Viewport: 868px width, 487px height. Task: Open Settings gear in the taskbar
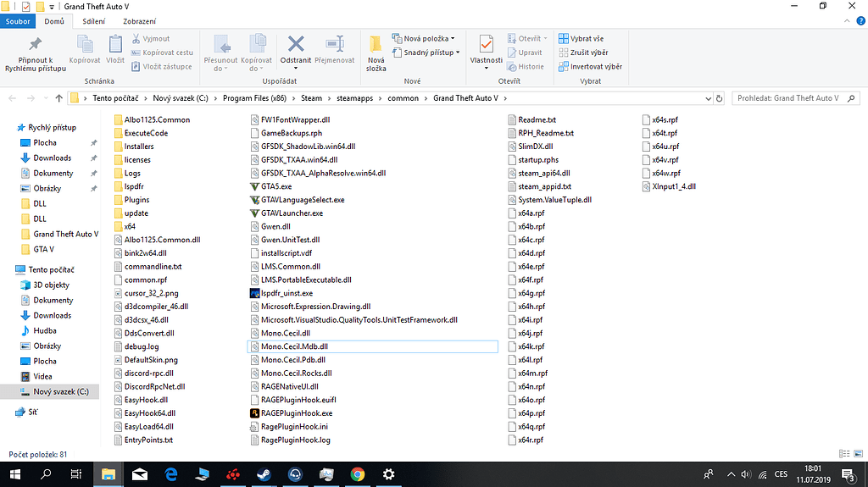point(388,474)
